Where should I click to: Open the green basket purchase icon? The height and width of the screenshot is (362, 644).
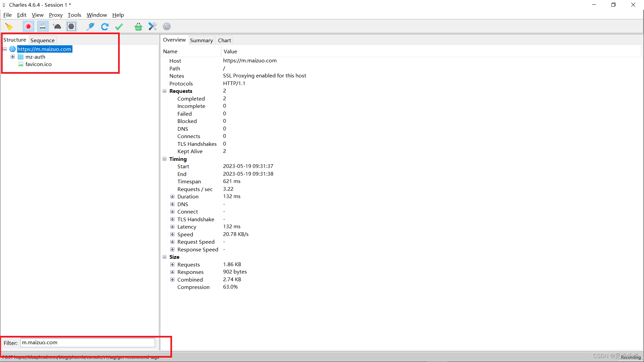click(x=138, y=26)
